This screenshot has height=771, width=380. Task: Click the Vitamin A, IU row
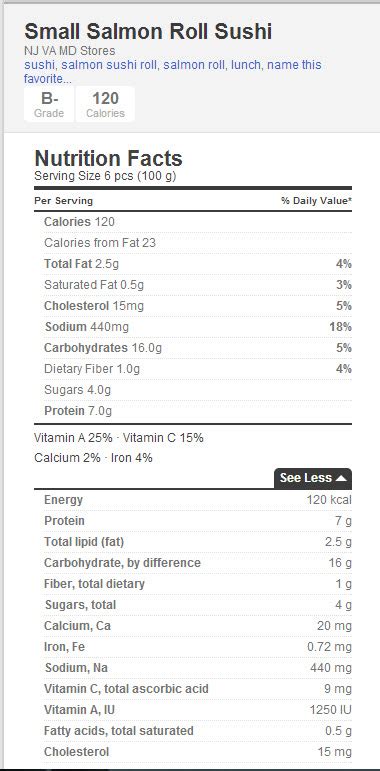point(193,710)
